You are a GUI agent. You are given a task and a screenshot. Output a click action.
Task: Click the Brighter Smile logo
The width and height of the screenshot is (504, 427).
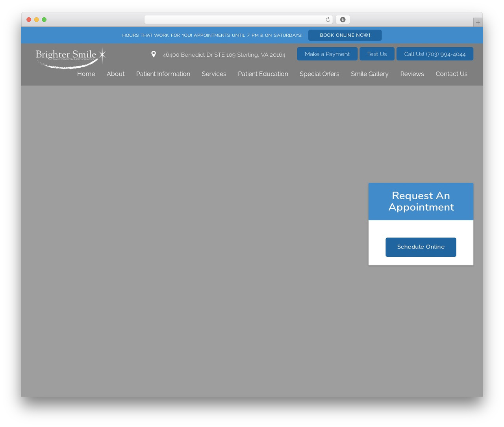[71, 58]
